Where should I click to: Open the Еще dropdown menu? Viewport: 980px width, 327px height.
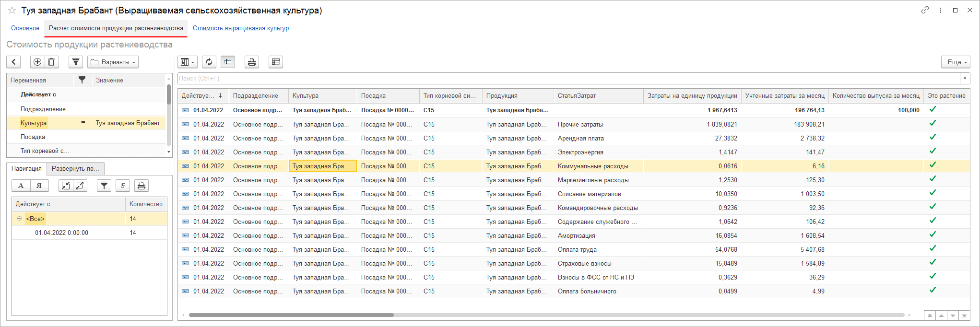955,62
